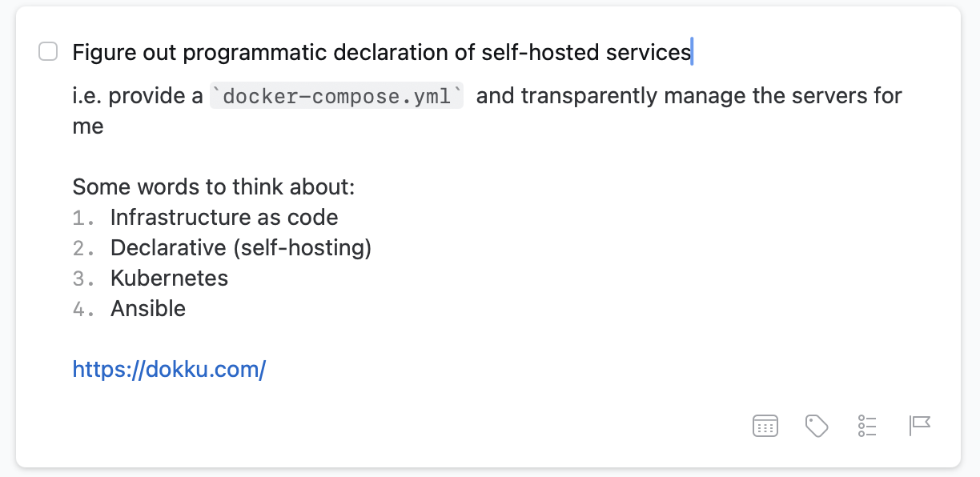The width and height of the screenshot is (980, 477).
Task: Click the word 'me' in the notes
Action: pos(88,126)
